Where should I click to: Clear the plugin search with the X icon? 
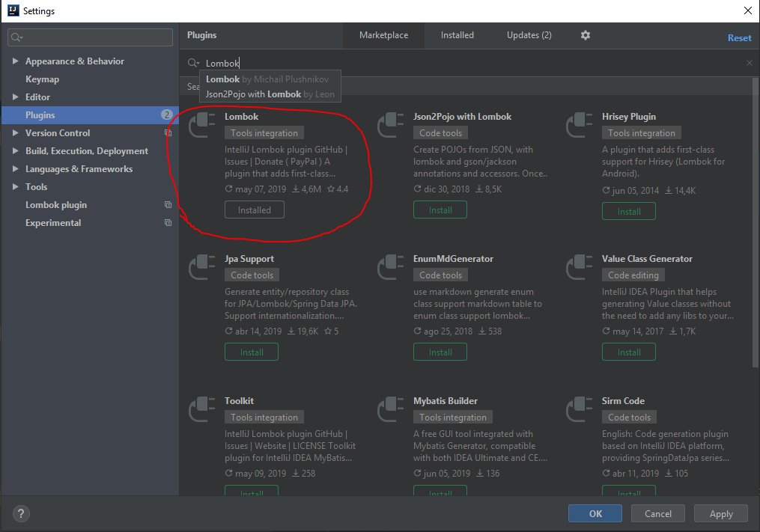point(750,63)
